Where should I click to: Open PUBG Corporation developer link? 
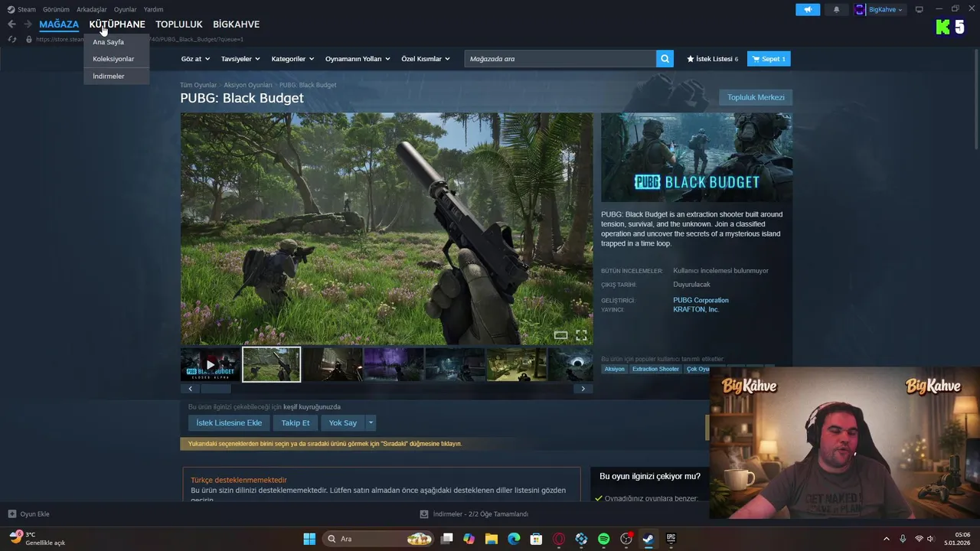[x=701, y=300]
